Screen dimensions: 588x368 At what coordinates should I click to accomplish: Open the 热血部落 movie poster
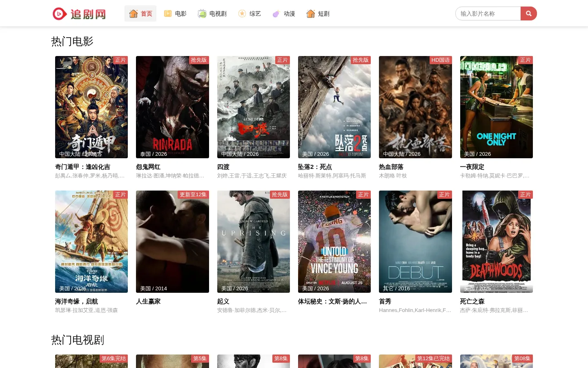point(415,107)
